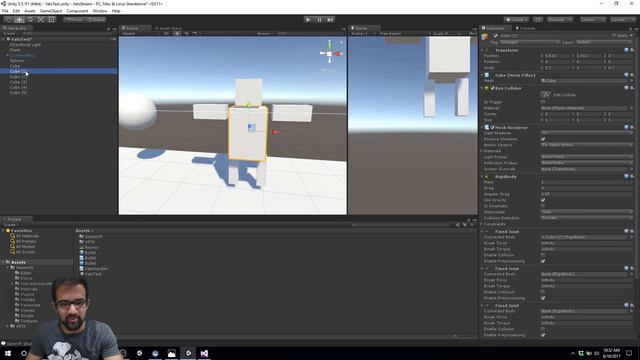Viewport: 640px width, 360px height.
Task: Open Rigidbody component gear settings
Action: click(632, 177)
